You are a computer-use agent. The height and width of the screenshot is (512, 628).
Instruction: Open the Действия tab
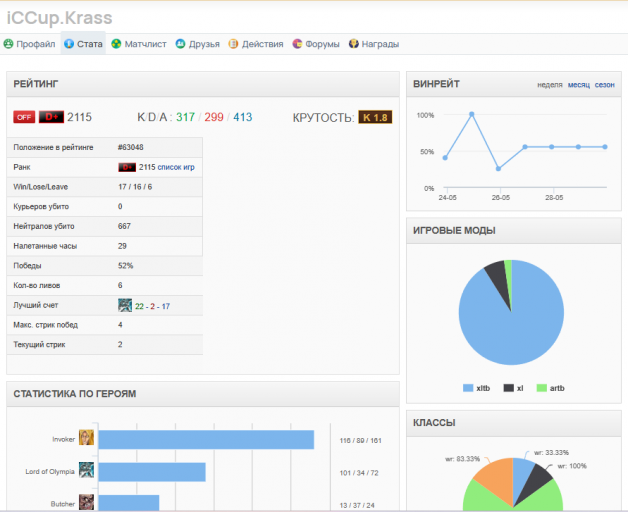click(x=256, y=44)
